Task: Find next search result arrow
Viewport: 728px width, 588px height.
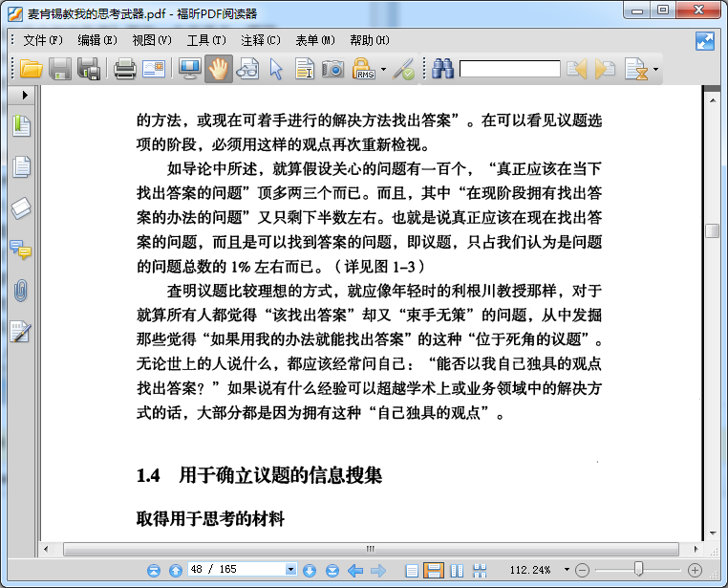Action: pos(606,69)
